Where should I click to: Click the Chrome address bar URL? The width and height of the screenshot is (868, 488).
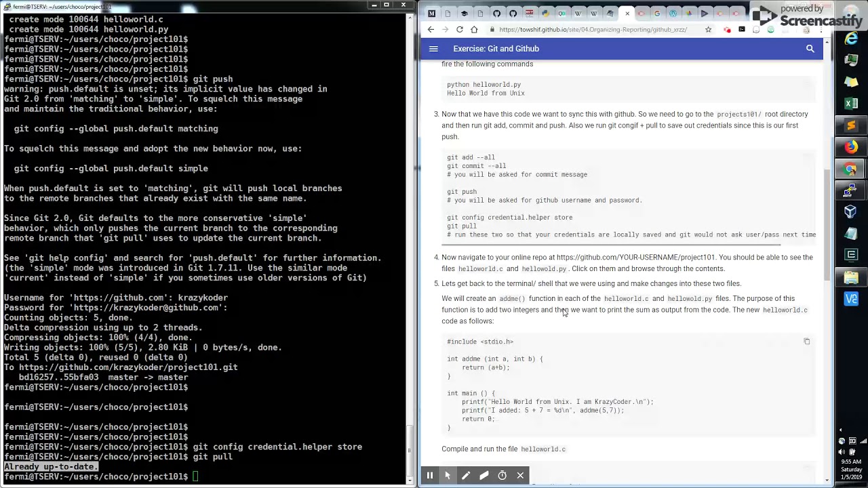(593, 30)
